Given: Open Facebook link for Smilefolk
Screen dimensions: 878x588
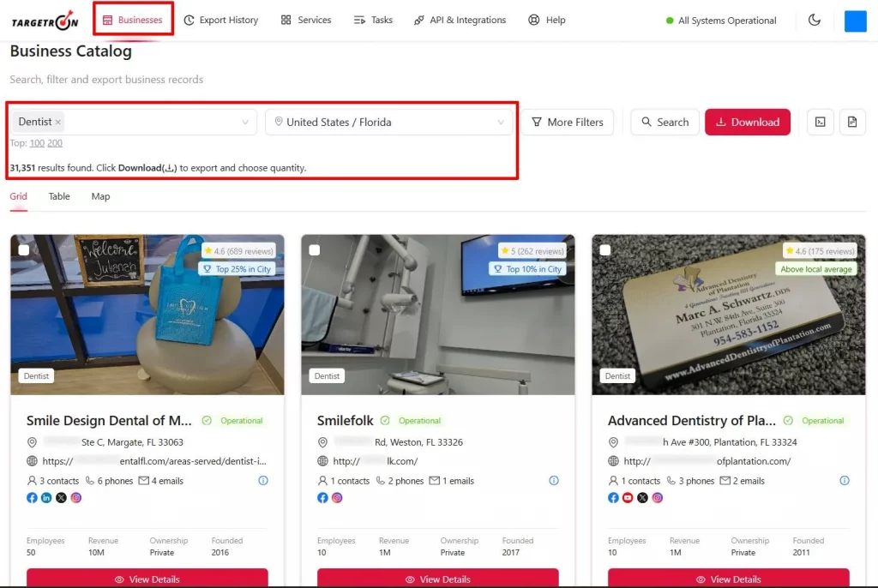Looking at the screenshot, I should pyautogui.click(x=322, y=498).
